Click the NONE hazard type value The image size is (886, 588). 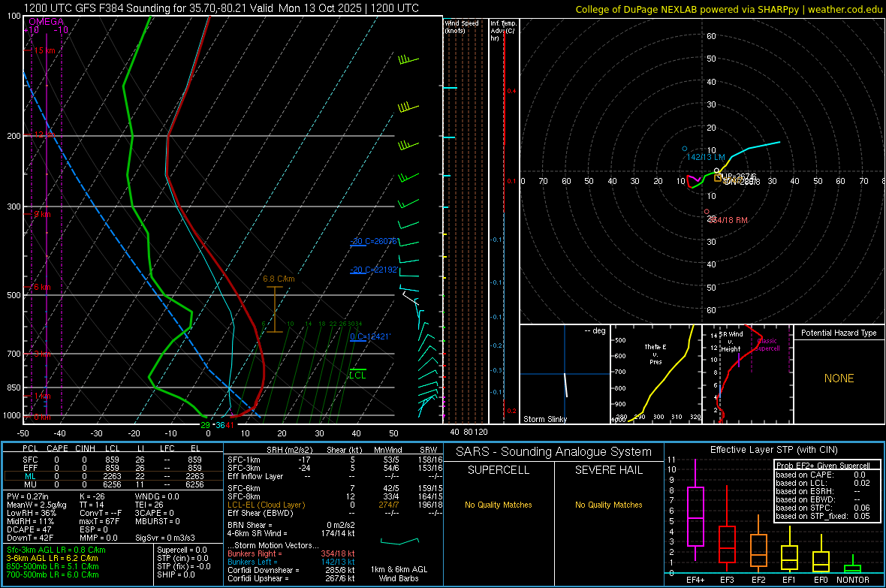839,378
